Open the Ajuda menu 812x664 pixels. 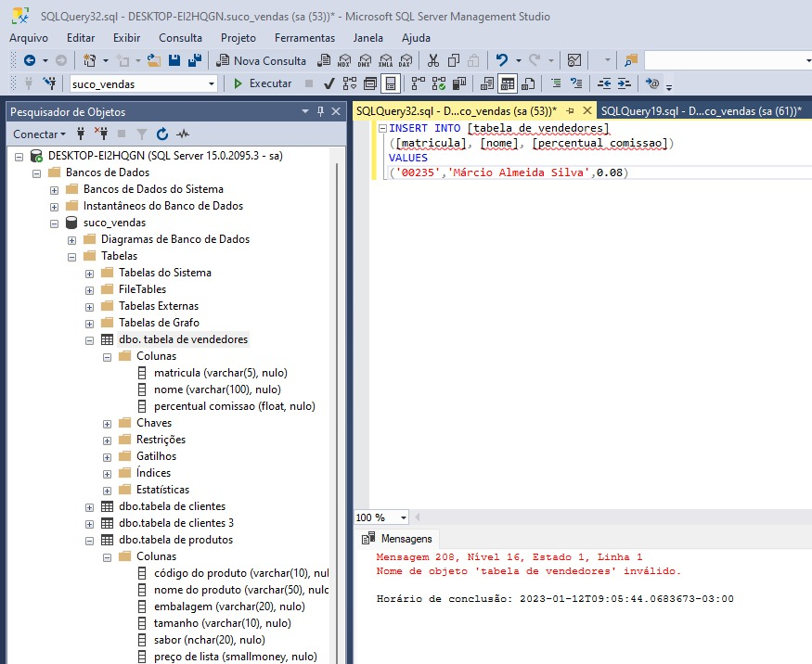click(416, 38)
